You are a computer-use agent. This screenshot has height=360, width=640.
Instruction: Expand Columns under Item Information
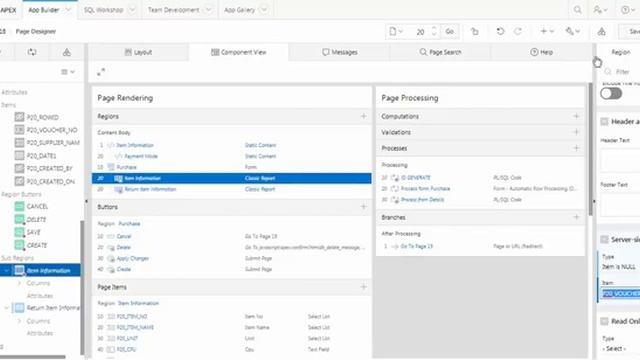(19, 283)
